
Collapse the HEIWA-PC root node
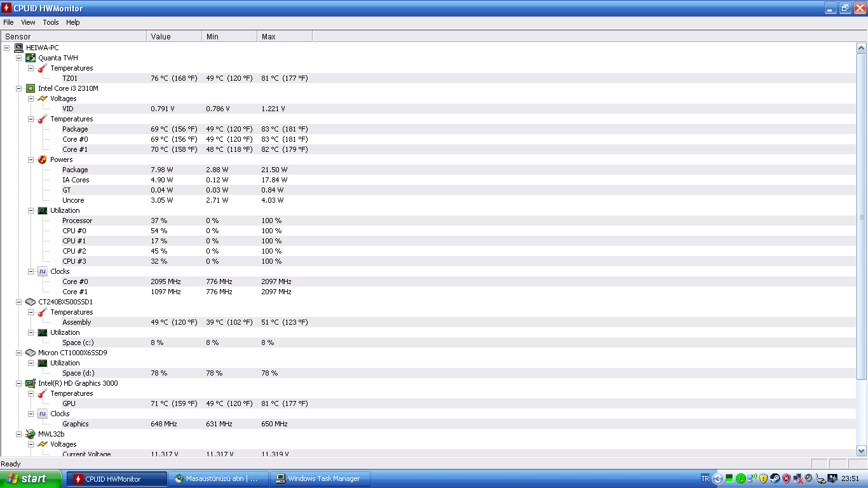pos(7,48)
